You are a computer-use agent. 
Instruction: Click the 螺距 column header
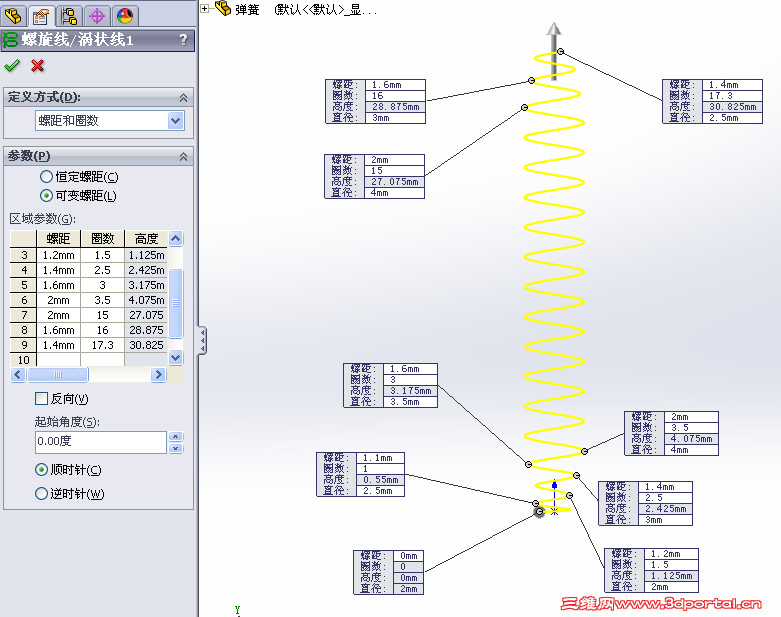pos(58,239)
